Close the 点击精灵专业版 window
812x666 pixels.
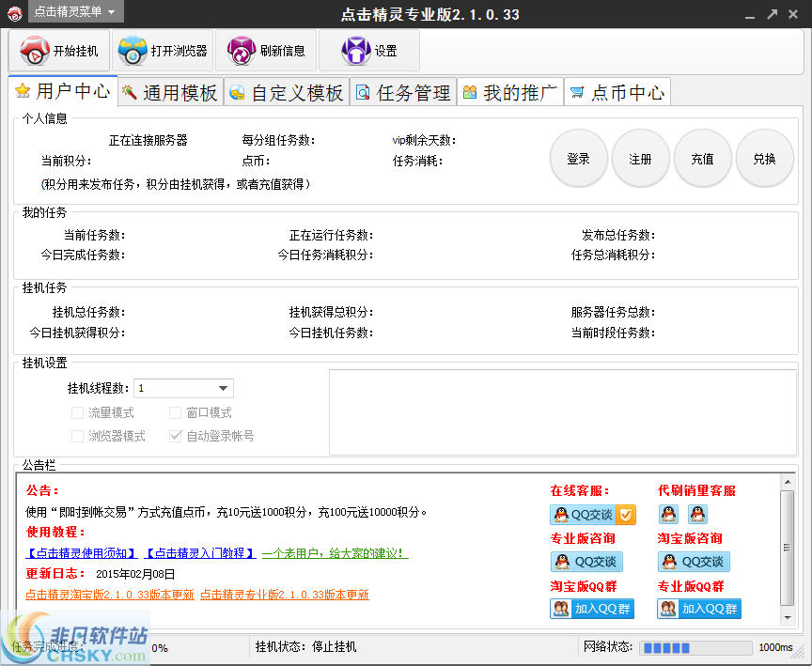coord(793,14)
